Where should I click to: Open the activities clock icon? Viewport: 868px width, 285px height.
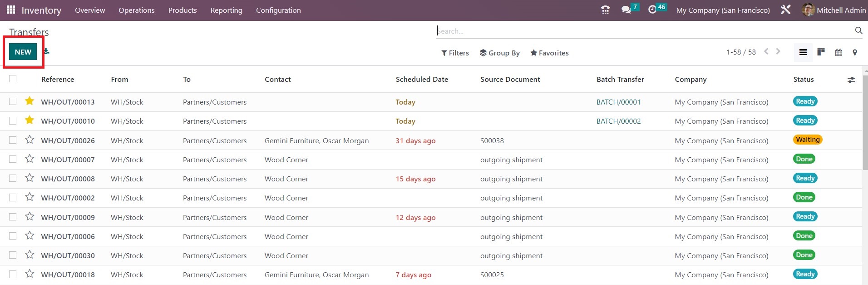point(652,10)
